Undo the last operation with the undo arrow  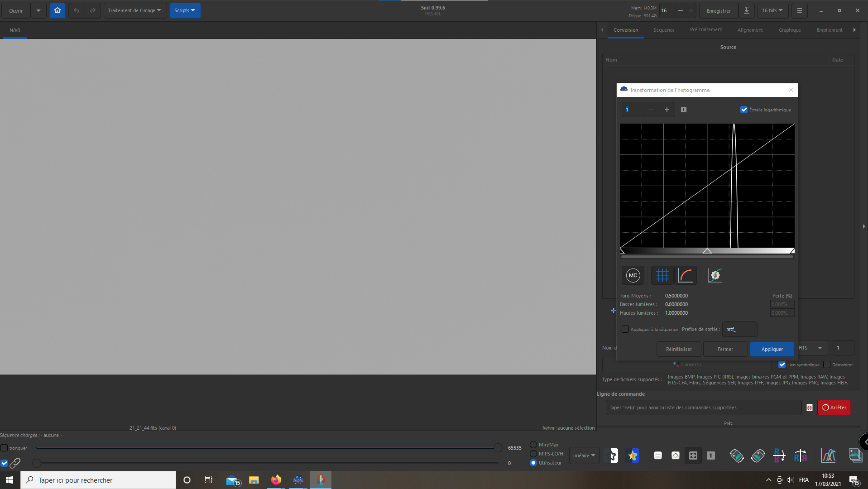[x=77, y=10]
